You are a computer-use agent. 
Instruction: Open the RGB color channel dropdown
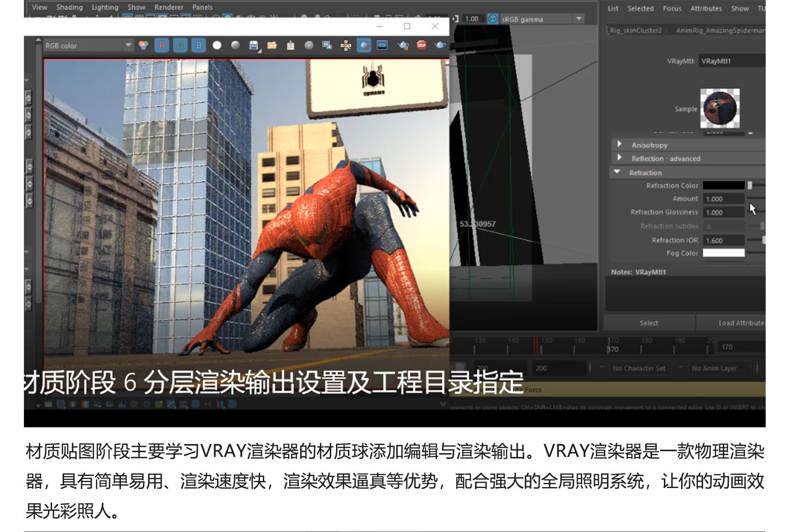[x=88, y=46]
